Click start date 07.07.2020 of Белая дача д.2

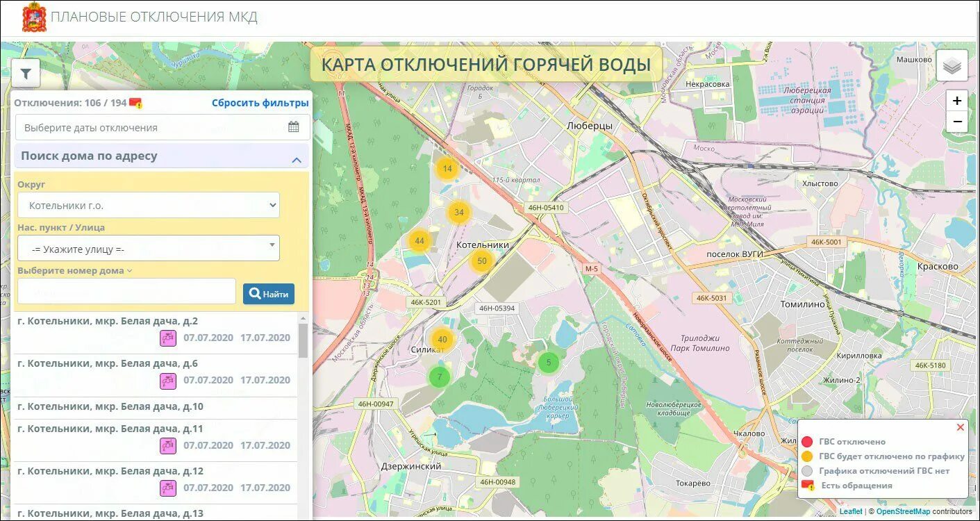[208, 338]
